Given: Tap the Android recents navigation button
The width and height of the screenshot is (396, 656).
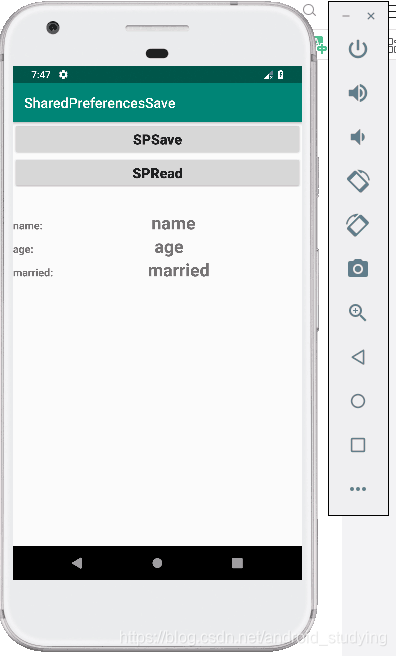Looking at the screenshot, I should click(238, 563).
